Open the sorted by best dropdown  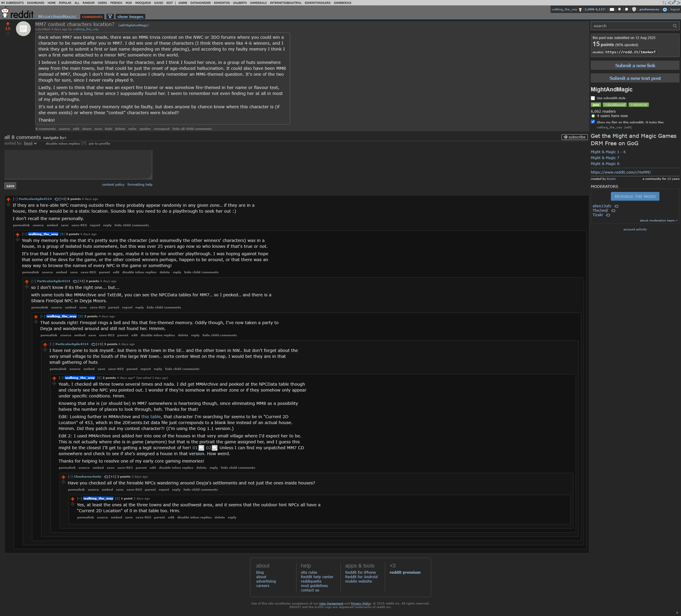pos(30,143)
